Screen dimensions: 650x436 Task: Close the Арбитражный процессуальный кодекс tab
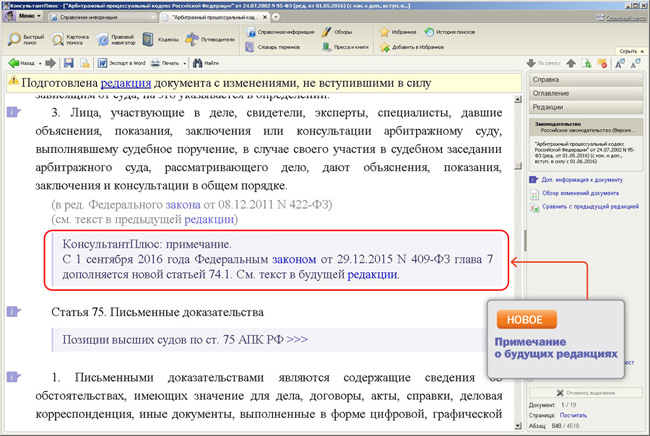coord(265,17)
